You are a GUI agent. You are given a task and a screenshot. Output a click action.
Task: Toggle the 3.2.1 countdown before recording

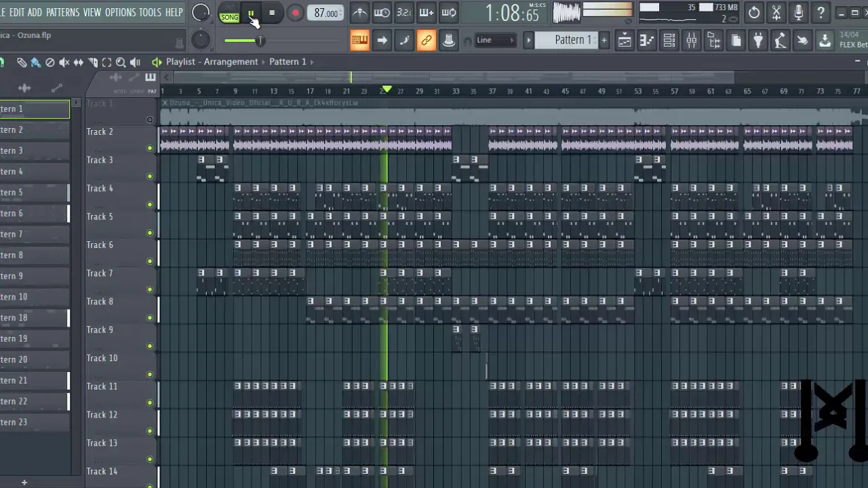pyautogui.click(x=404, y=12)
